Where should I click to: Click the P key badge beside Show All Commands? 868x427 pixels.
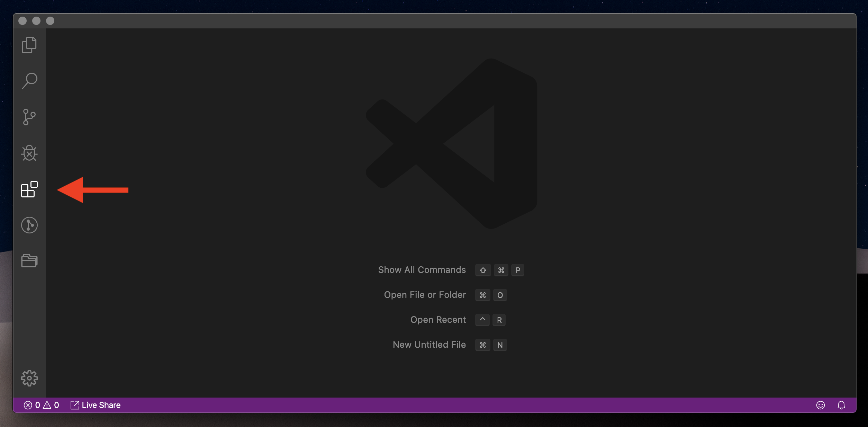518,270
